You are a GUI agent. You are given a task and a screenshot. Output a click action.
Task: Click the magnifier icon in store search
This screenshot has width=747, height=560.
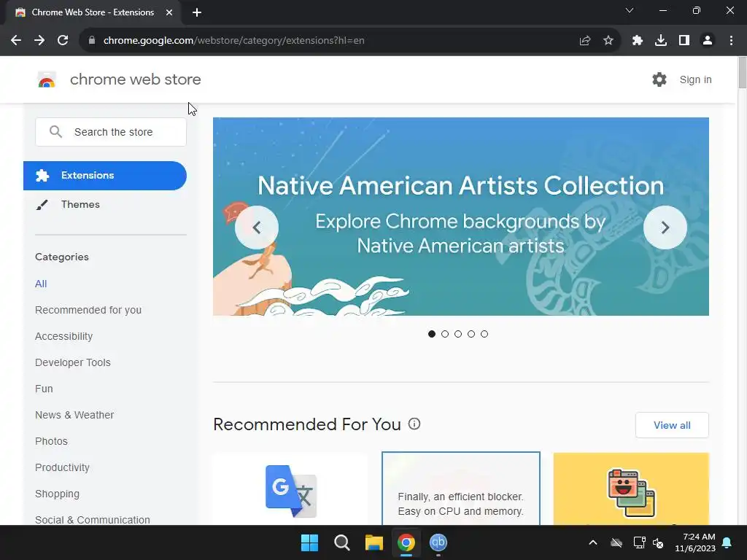(55, 132)
